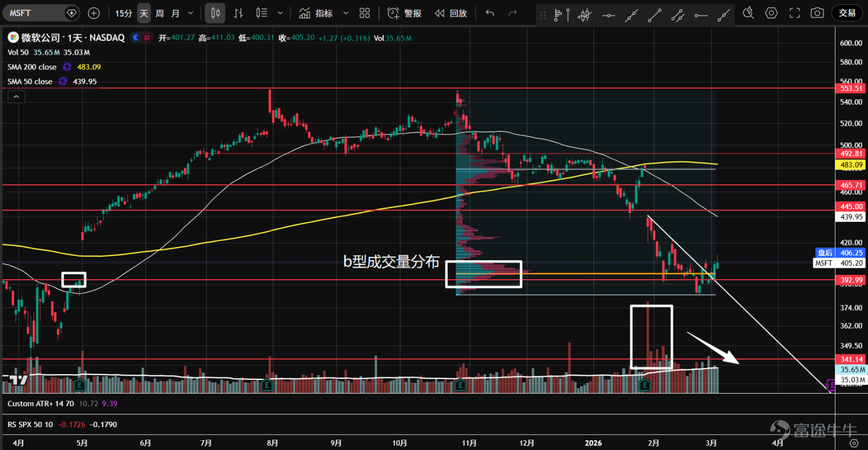Click the yellow 483.09 SMA price label
868x450 pixels.
pos(851,164)
